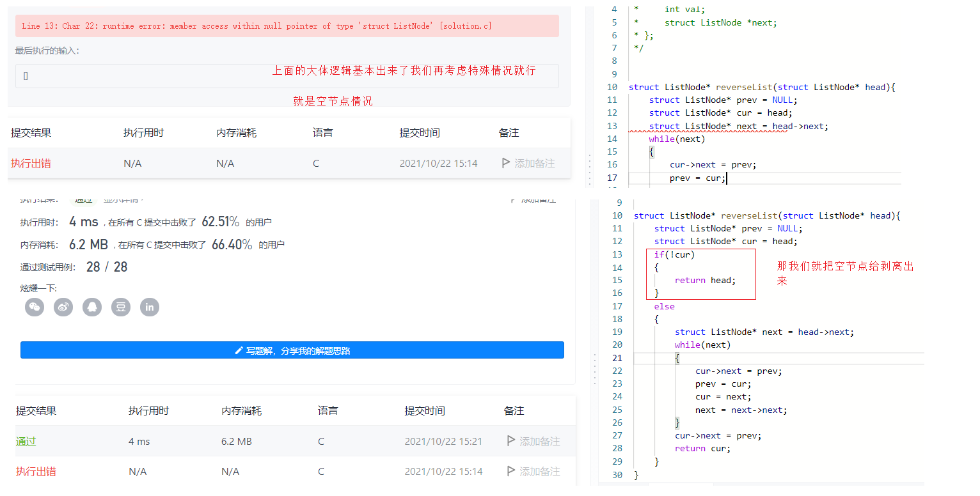Open the 执行出错 result below the 通过 row
The image size is (980, 496).
(x=36, y=471)
